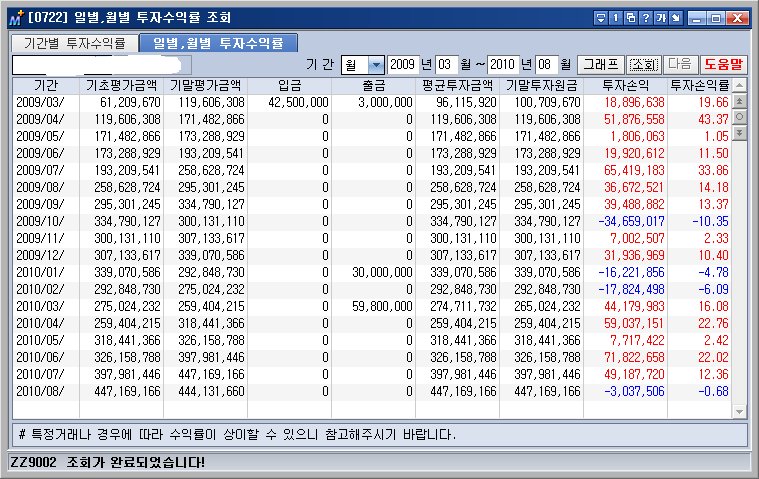Click the deposit value 42,500,000
This screenshot has height=479, width=759.
click(x=298, y=103)
